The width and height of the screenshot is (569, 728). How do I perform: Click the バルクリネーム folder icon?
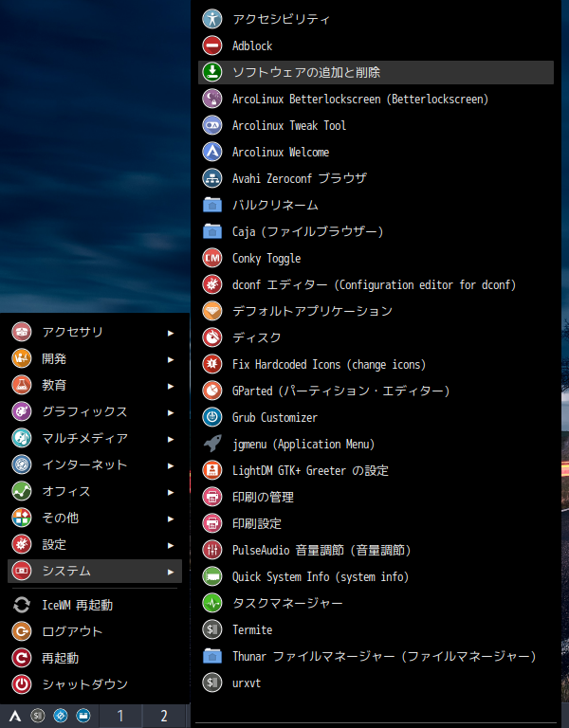click(x=212, y=205)
